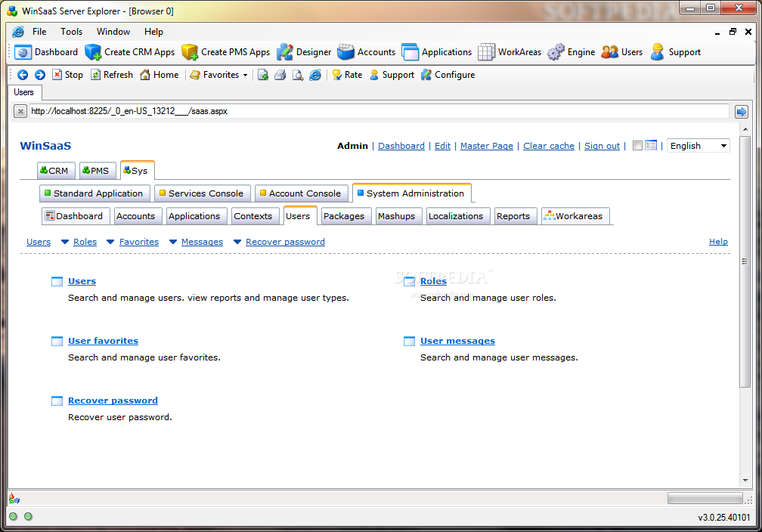Select the Standard Application tab
Screen dimensions: 762x532
(94, 193)
